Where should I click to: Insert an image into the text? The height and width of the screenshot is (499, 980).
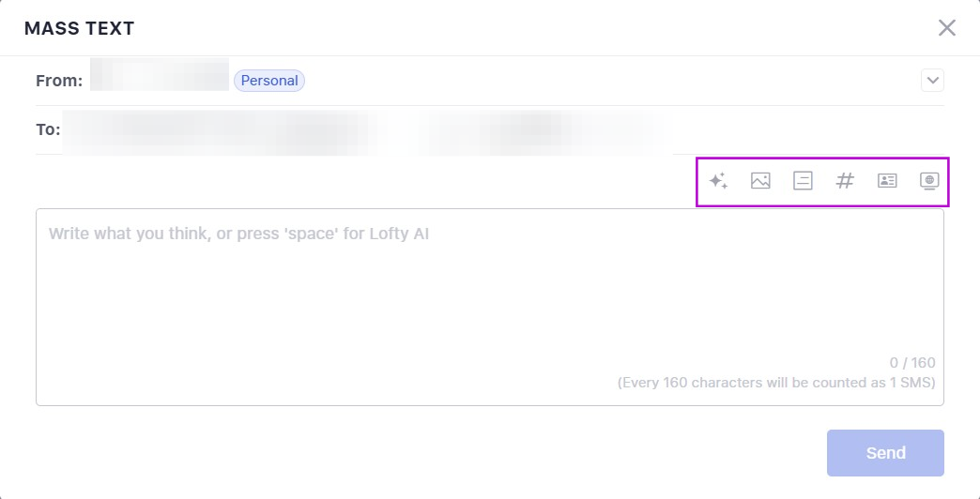click(760, 181)
